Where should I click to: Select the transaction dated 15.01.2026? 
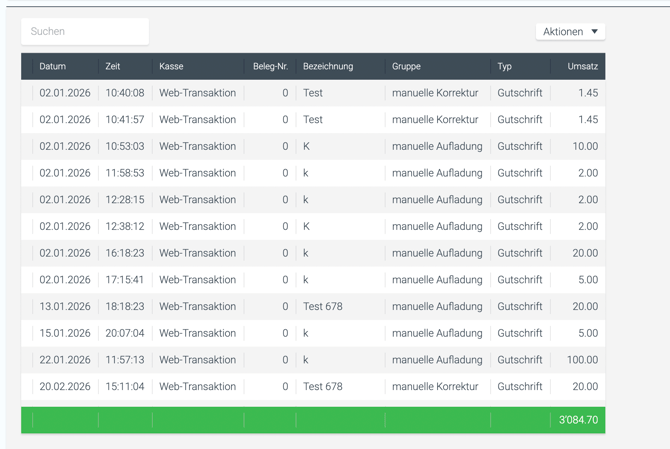[x=312, y=333]
